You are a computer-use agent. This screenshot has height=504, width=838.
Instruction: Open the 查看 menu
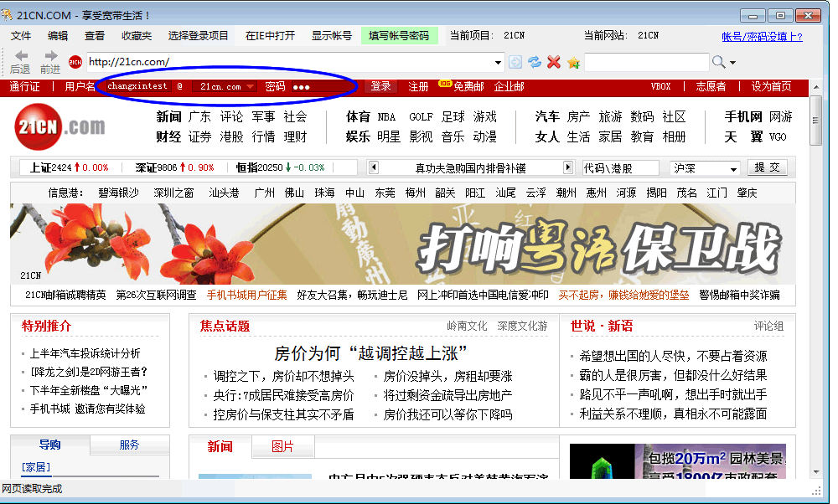pos(95,36)
